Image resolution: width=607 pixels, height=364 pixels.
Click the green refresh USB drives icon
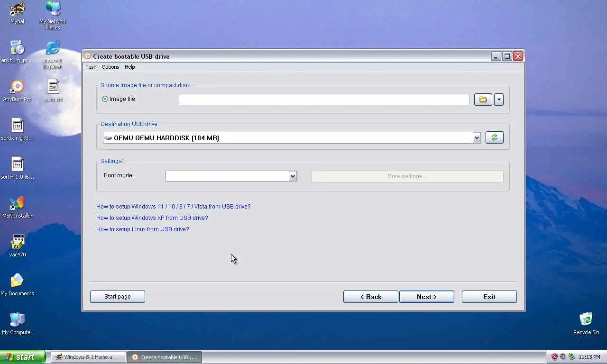[x=494, y=137]
